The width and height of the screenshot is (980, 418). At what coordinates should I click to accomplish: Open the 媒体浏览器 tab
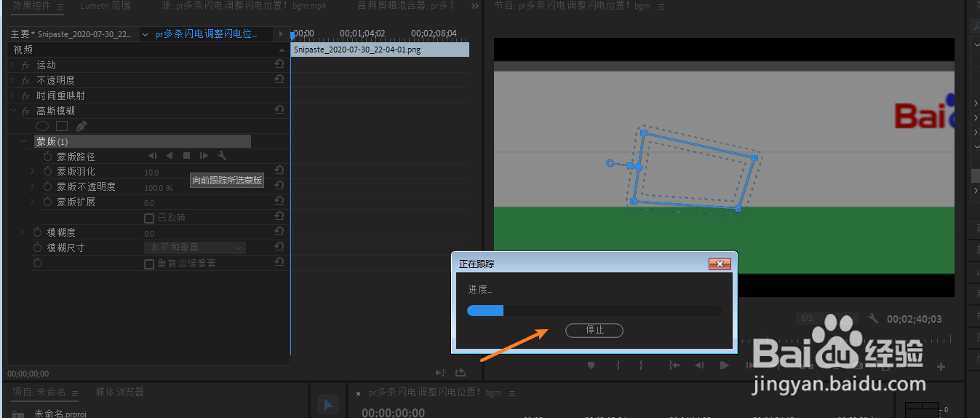(x=119, y=392)
